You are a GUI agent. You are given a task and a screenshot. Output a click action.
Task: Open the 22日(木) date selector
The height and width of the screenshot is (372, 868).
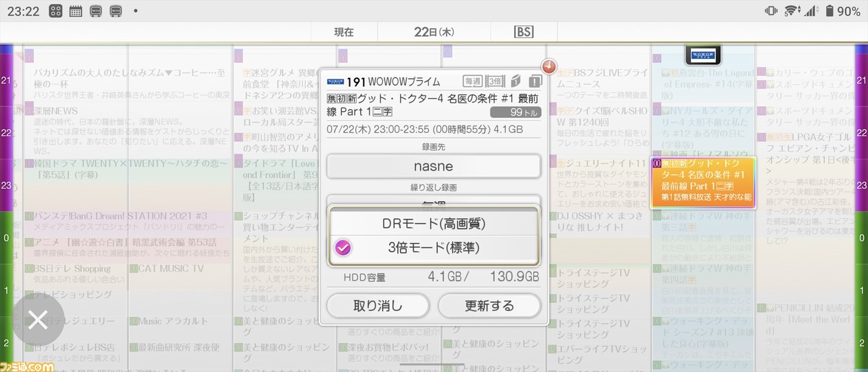pyautogui.click(x=434, y=32)
